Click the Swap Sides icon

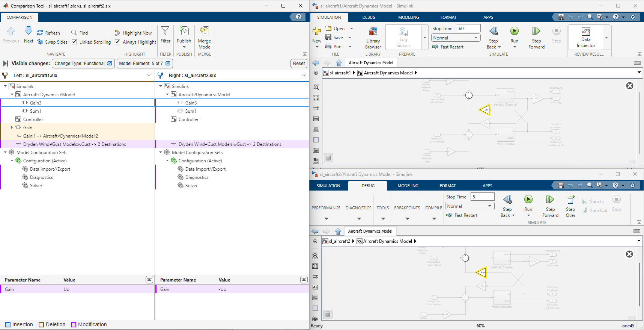click(x=40, y=42)
